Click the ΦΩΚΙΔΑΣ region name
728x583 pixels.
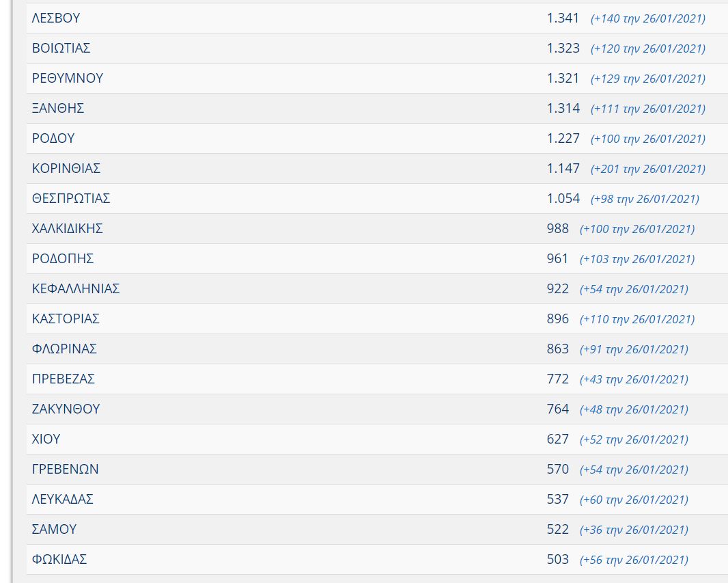[59, 560]
